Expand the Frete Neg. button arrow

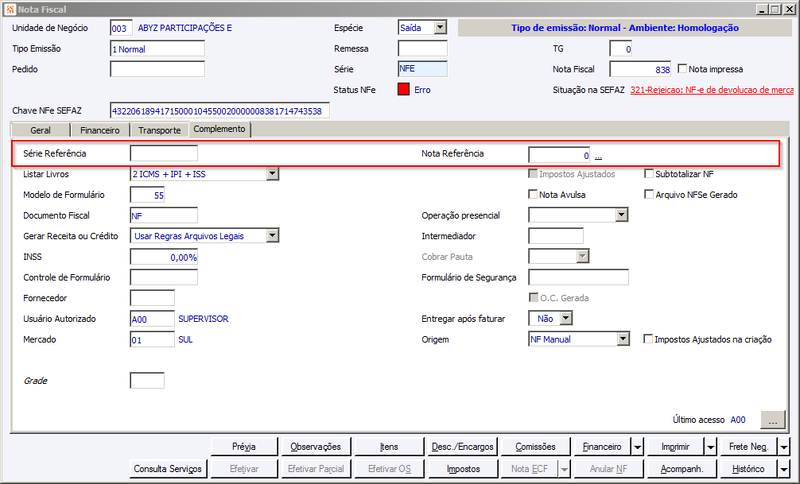(784, 447)
